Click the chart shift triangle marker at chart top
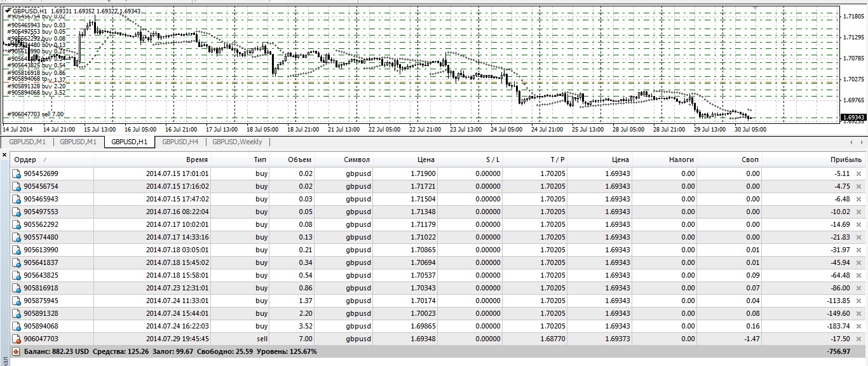This screenshot has width=868, height=366. pyautogui.click(x=755, y=7)
